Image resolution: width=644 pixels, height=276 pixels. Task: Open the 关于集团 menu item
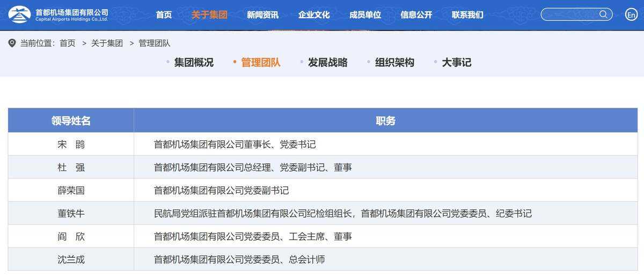point(209,15)
